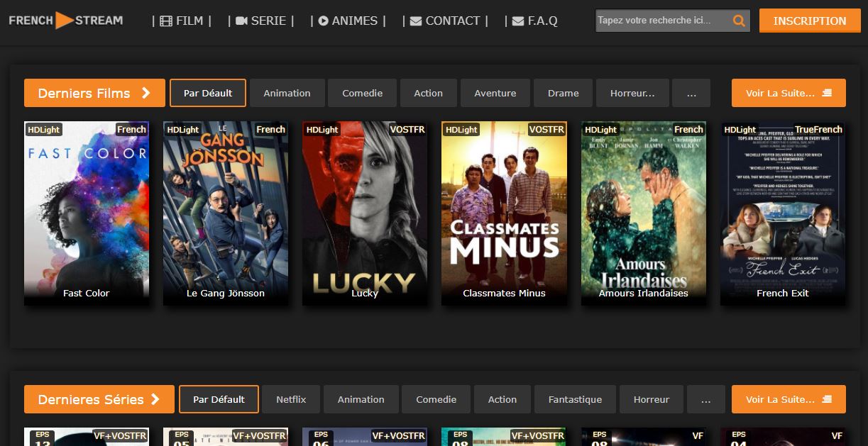Click the French badge on Amours Irlandaises
This screenshot has width=868, height=446.
coord(688,129)
